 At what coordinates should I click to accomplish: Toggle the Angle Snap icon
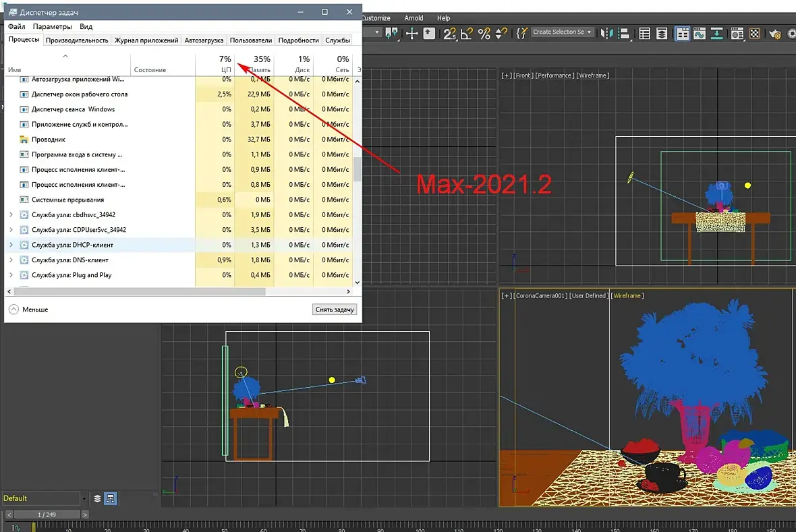click(x=467, y=33)
